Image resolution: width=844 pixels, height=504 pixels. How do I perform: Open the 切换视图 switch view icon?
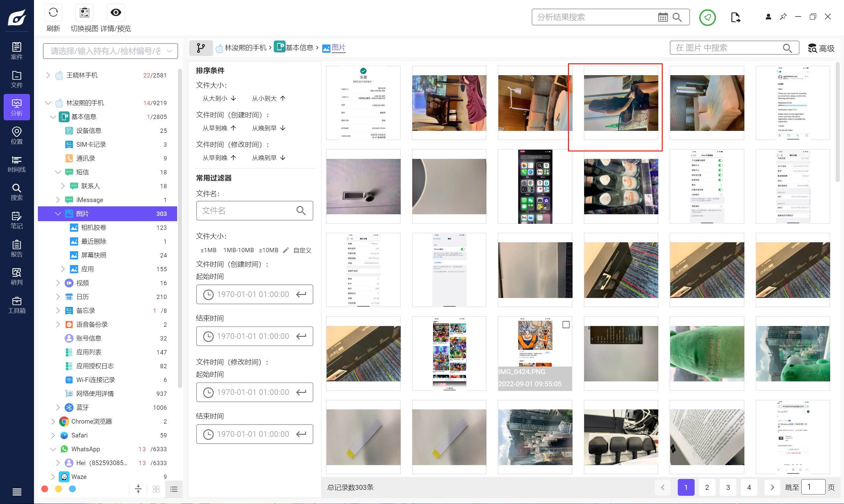(84, 13)
